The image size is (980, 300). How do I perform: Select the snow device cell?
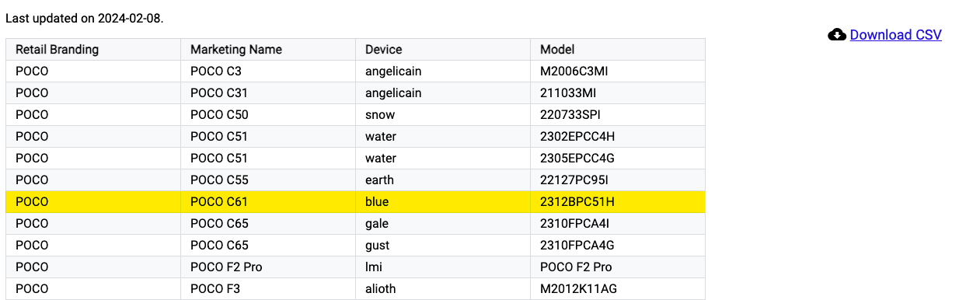[x=443, y=115]
